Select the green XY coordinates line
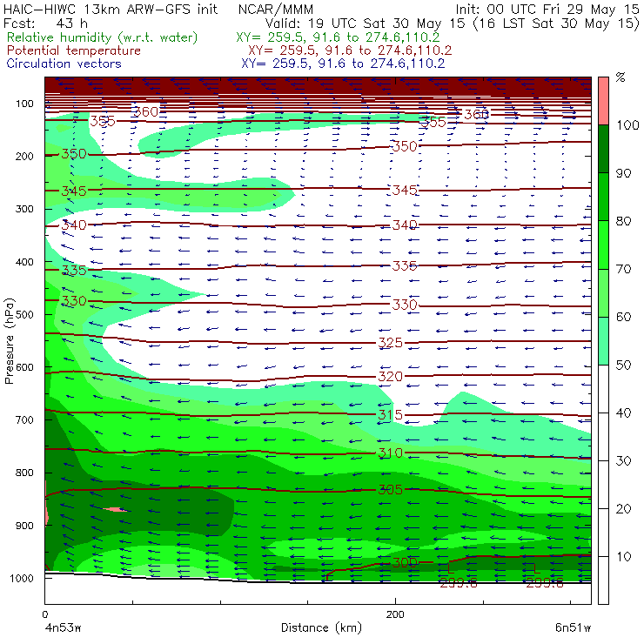 pos(338,37)
